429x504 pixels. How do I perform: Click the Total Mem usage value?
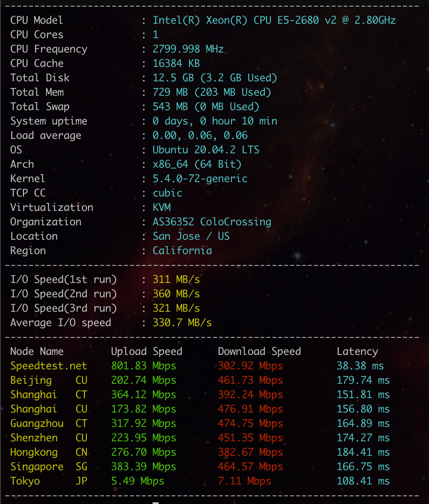point(212,92)
